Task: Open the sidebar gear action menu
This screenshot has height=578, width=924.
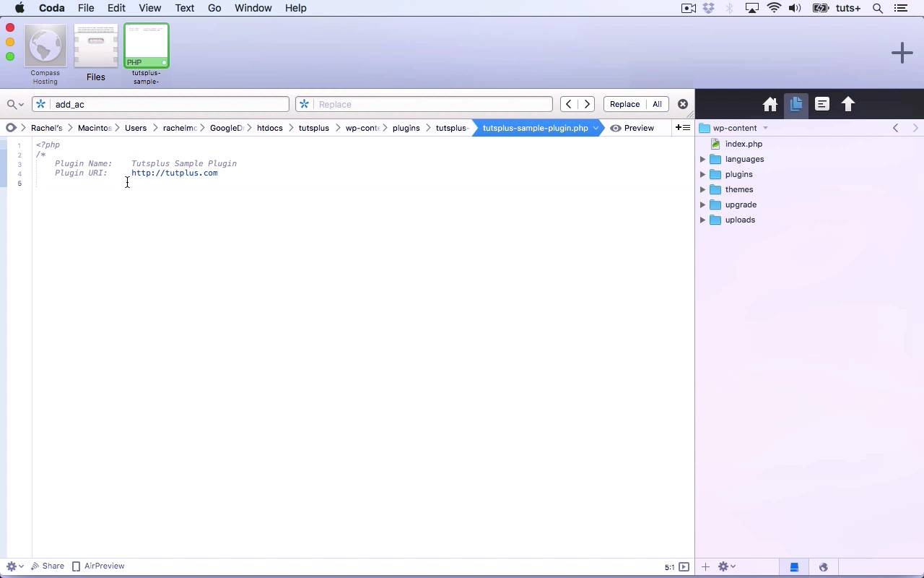Action: [726, 567]
